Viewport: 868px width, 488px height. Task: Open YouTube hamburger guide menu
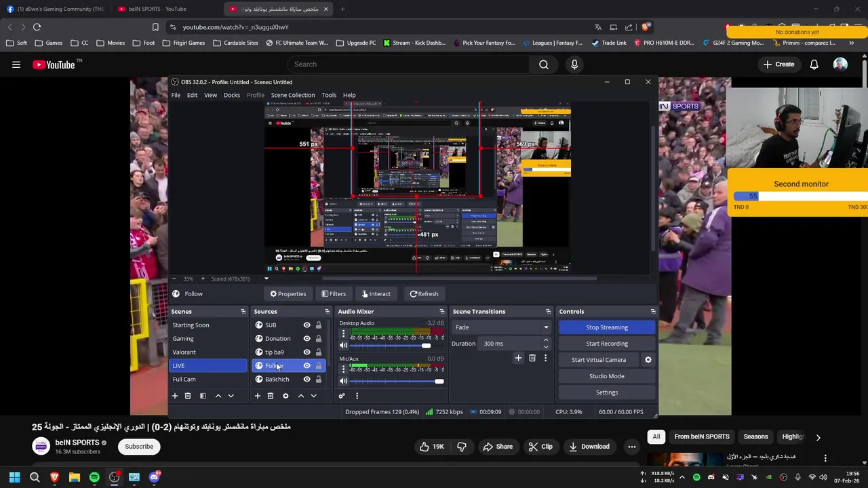coord(16,64)
